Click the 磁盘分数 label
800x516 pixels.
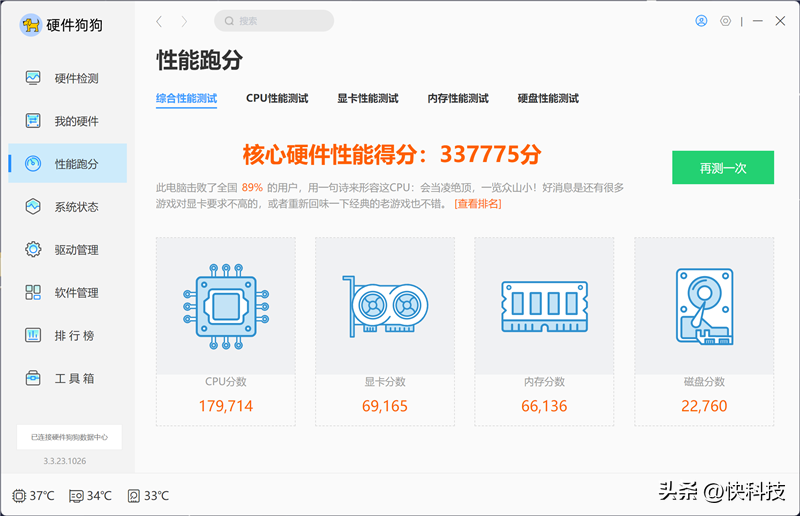704,382
